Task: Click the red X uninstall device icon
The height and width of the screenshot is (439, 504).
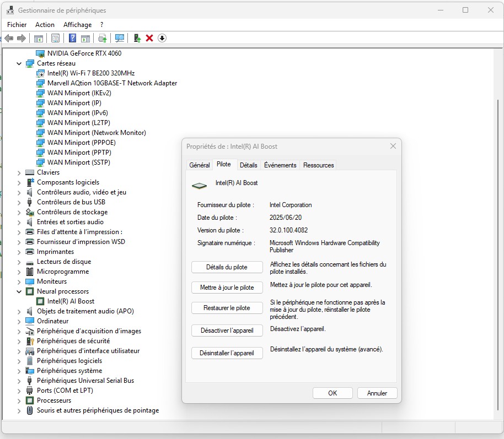Action: (149, 38)
